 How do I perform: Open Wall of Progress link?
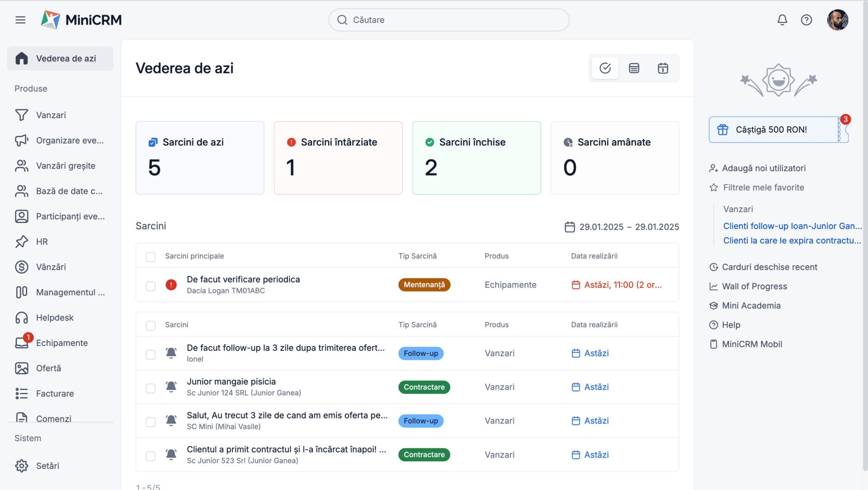tap(749, 286)
